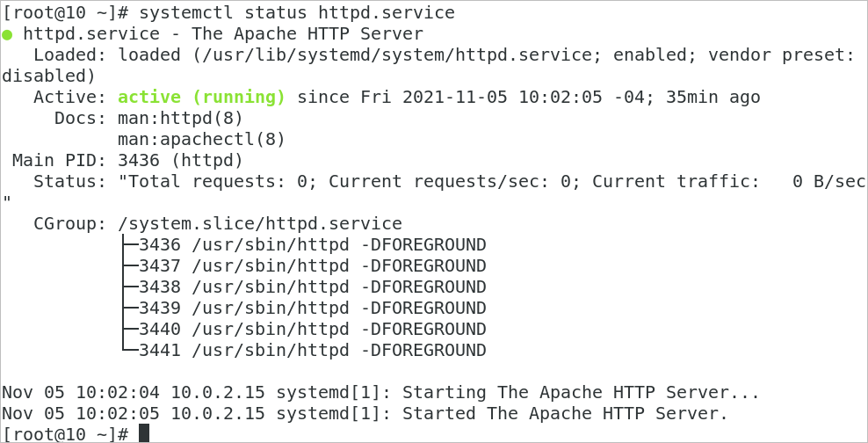Select process 3438 in the CGroup tree
This screenshot has height=443, width=868.
click(312, 287)
